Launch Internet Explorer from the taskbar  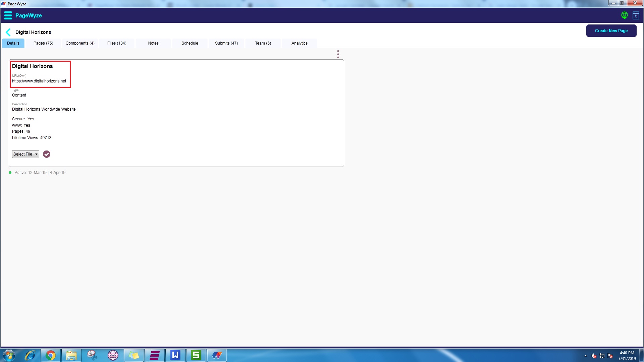30,355
